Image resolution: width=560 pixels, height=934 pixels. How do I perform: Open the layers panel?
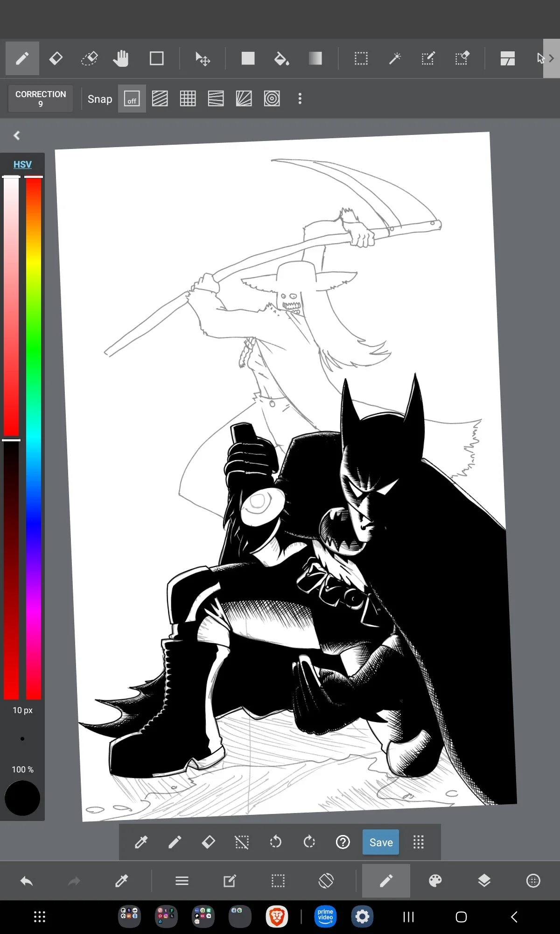(x=484, y=881)
